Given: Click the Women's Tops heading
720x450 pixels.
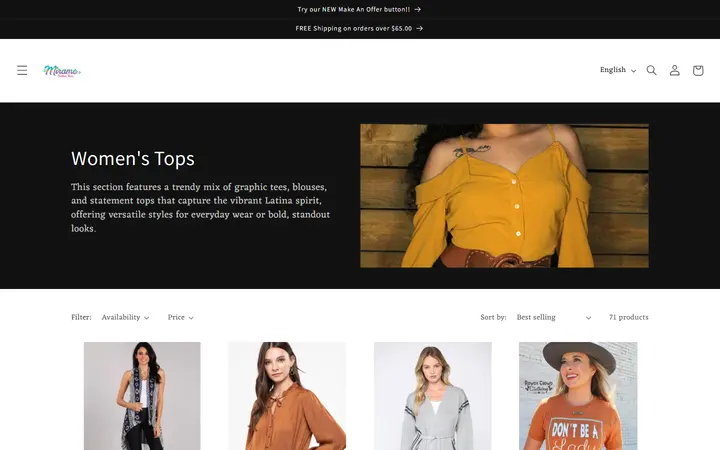Looking at the screenshot, I should pos(133,159).
